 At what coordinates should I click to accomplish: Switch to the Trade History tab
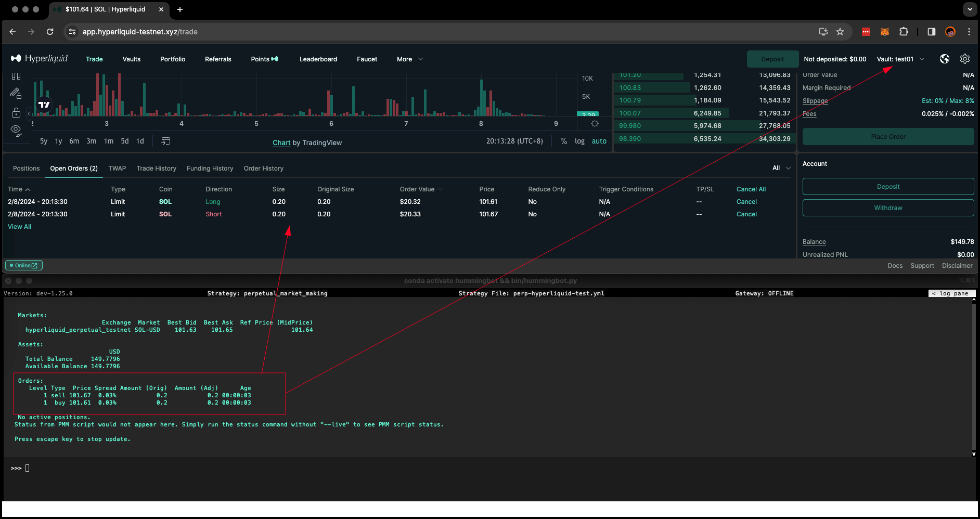pos(156,168)
